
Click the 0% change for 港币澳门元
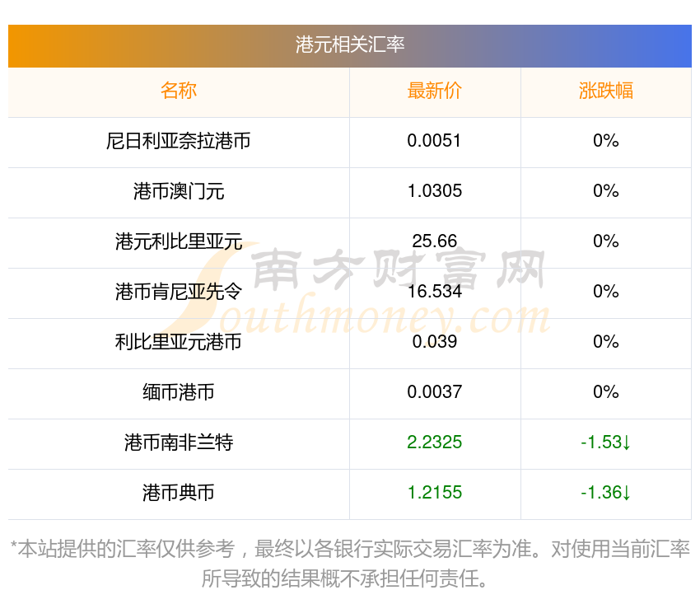pyautogui.click(x=606, y=191)
